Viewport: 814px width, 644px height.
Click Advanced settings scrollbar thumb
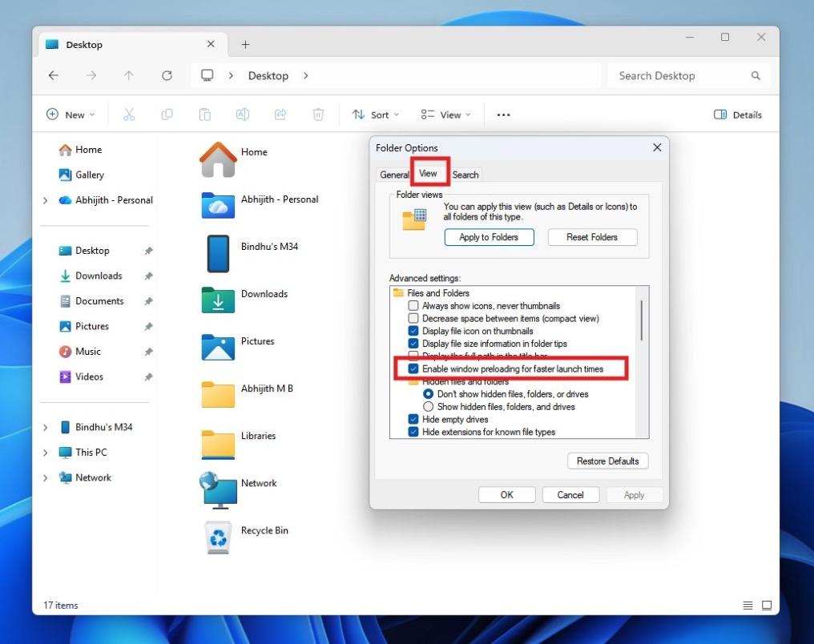(x=642, y=320)
